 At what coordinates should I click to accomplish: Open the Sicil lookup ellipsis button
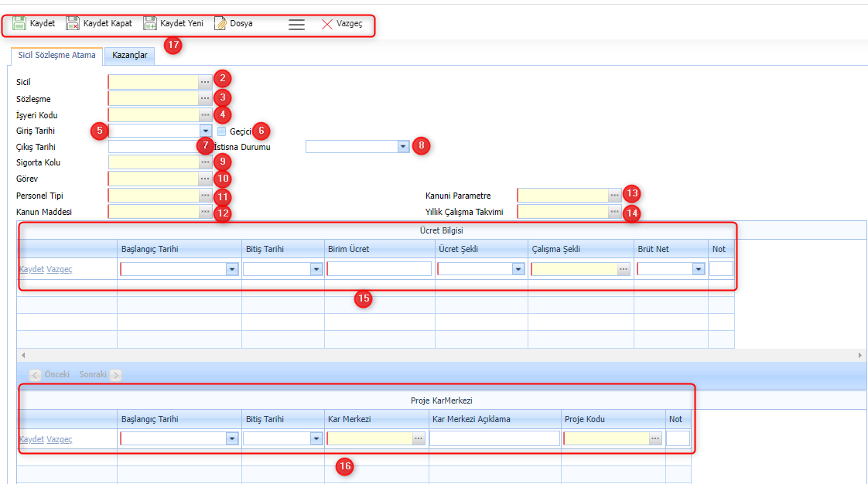tap(205, 82)
